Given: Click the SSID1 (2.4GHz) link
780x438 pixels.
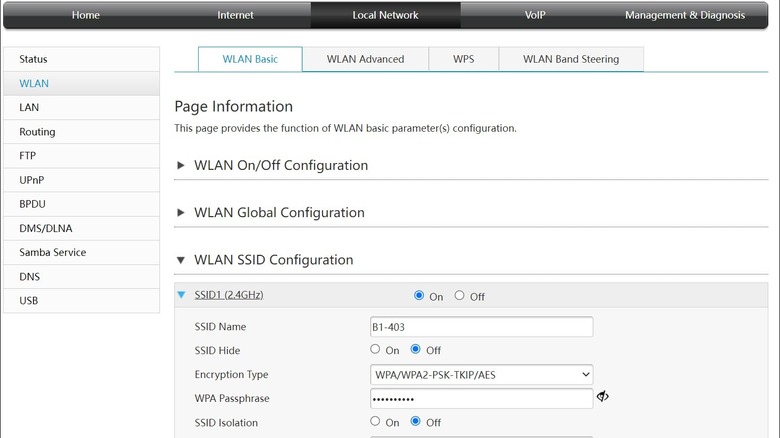Looking at the screenshot, I should coord(229,295).
